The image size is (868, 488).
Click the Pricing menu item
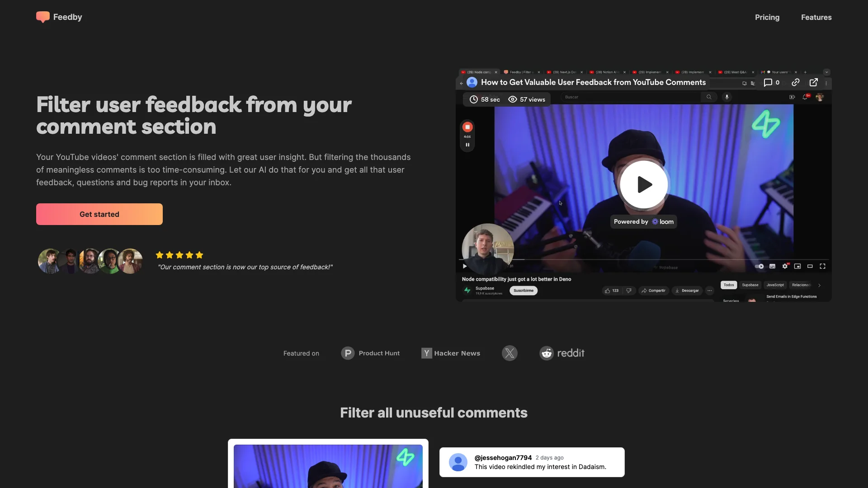(767, 17)
